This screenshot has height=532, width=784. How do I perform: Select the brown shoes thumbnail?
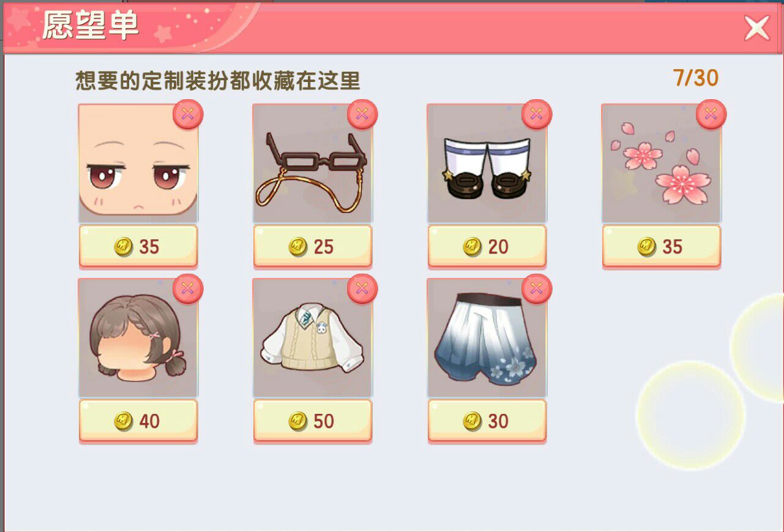coord(487,163)
